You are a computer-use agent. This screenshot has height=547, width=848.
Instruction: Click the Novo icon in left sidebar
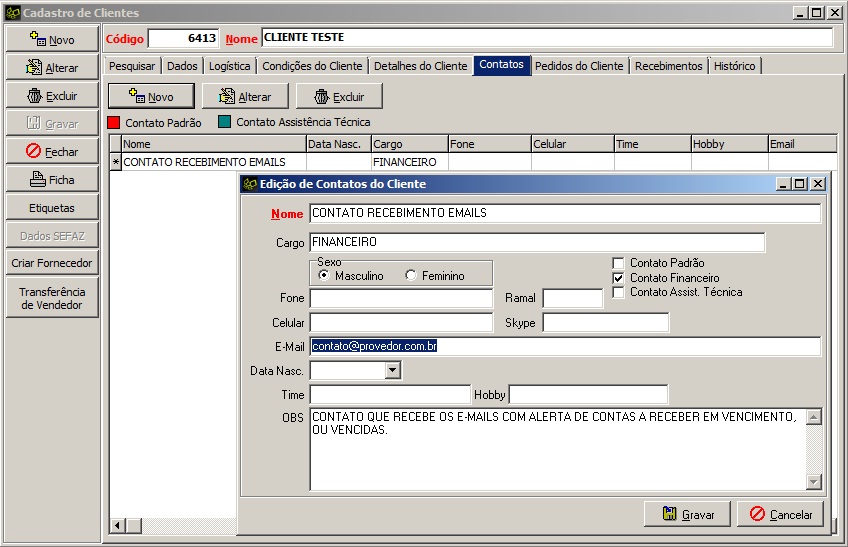[x=37, y=39]
